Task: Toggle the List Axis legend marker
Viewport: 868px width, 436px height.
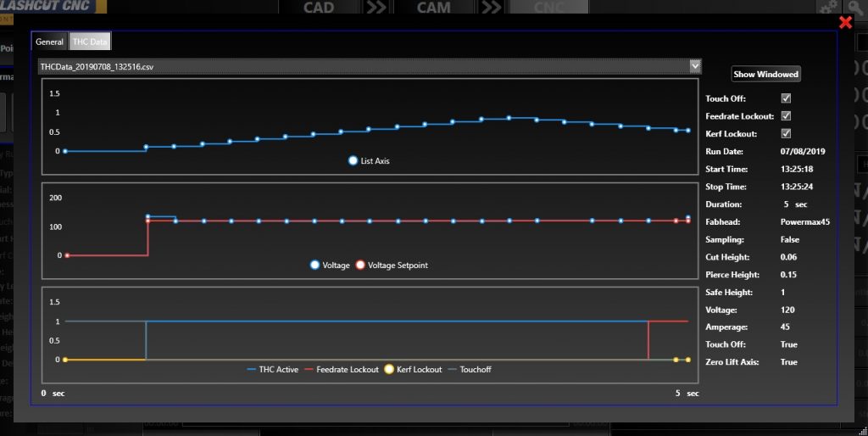Action: point(353,160)
